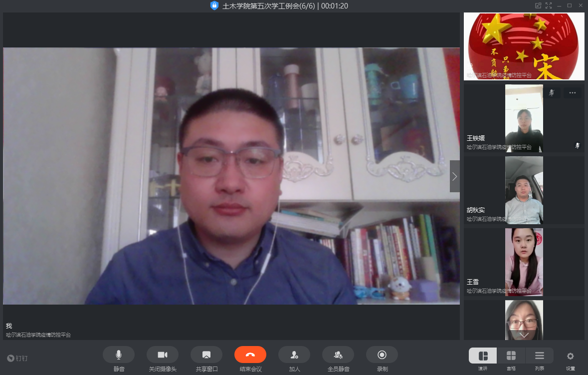Turn off camera via 关闭摄像头

[x=163, y=355]
